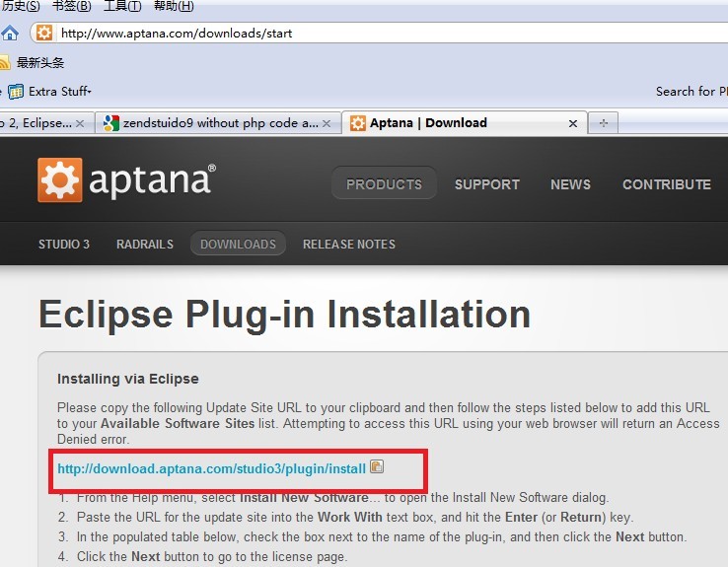
Task: Click the gear favicon on Aptana Download tab
Action: pyautogui.click(x=357, y=123)
